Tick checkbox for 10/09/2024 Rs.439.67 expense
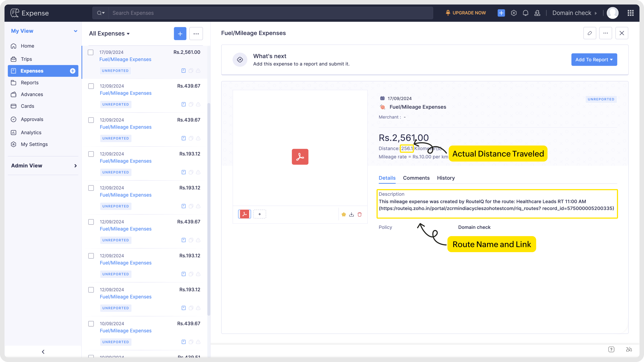 click(91, 324)
